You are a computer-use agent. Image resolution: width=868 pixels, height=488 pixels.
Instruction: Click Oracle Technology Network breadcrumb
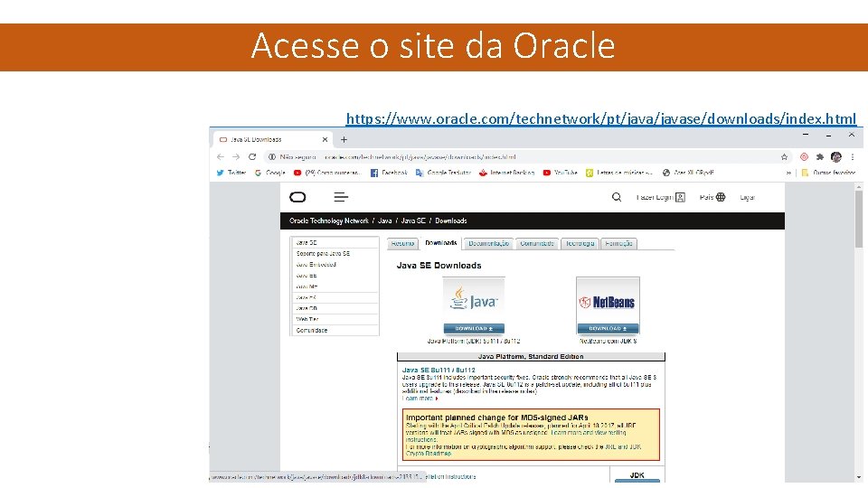tap(329, 221)
